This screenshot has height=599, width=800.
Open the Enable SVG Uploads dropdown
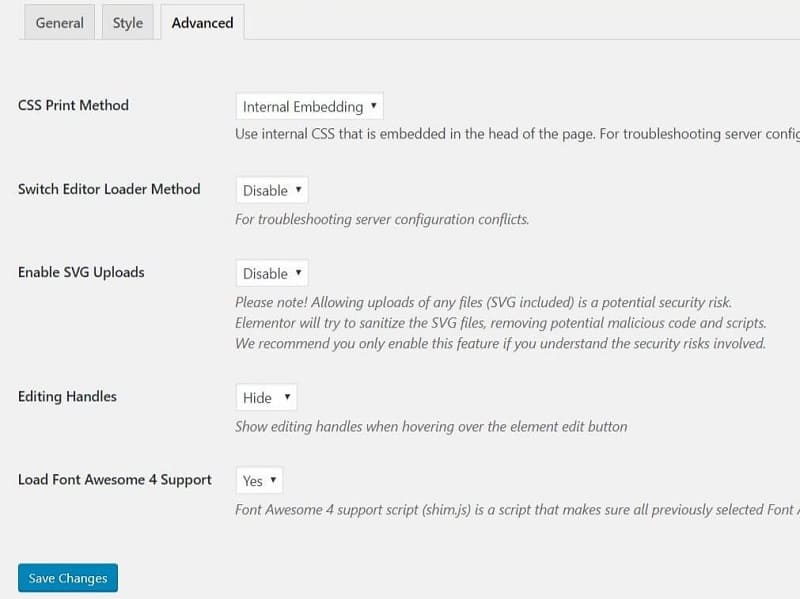tap(272, 273)
